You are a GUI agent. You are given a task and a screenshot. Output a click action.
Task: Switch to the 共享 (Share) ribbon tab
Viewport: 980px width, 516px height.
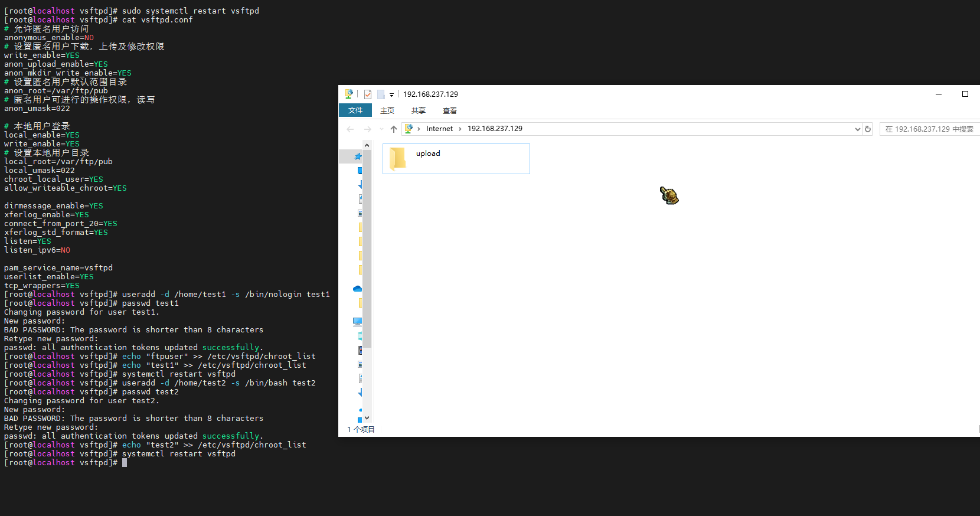point(419,110)
